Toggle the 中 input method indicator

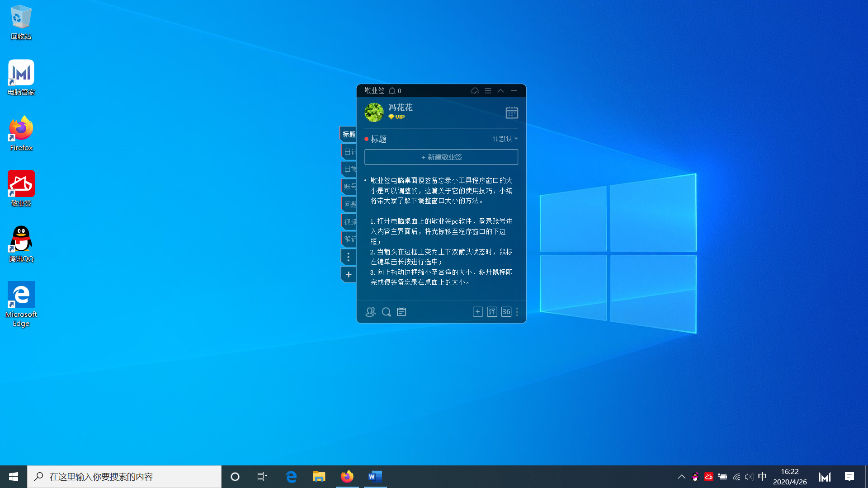[762, 477]
